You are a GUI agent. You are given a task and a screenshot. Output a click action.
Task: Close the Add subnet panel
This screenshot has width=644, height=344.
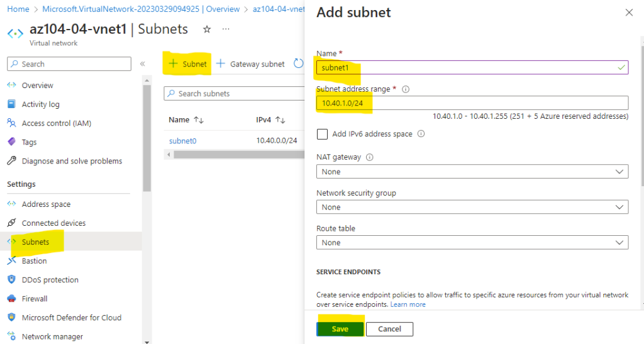pos(629,13)
